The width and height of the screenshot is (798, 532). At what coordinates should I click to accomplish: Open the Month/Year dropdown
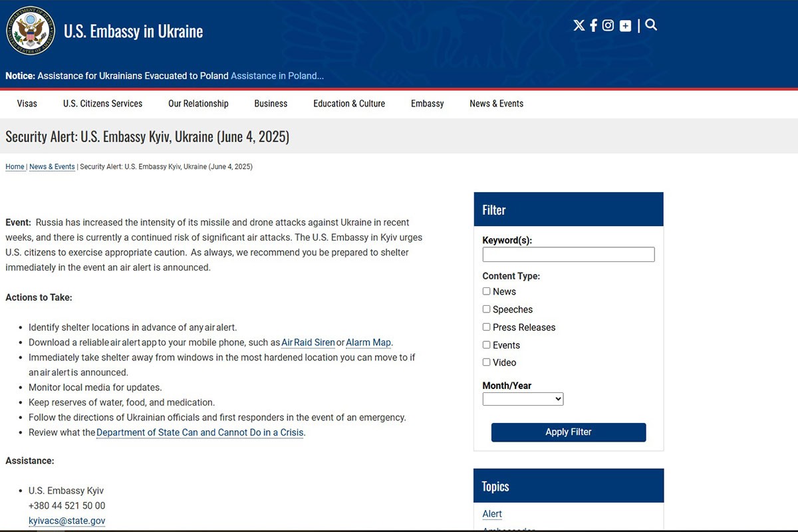tap(523, 399)
